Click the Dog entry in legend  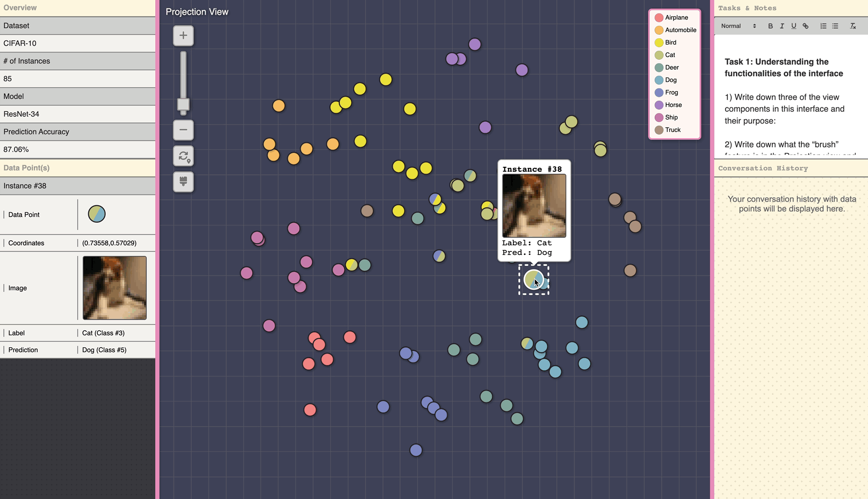pos(670,80)
